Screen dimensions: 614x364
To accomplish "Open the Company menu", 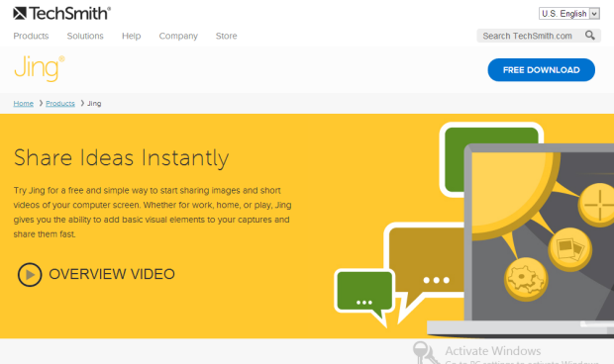I will point(178,36).
